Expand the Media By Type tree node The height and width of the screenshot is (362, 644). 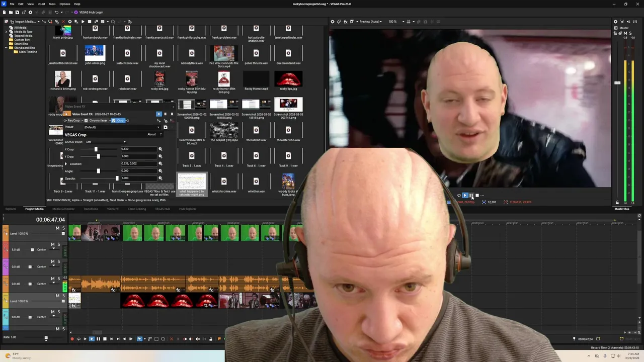point(6,32)
